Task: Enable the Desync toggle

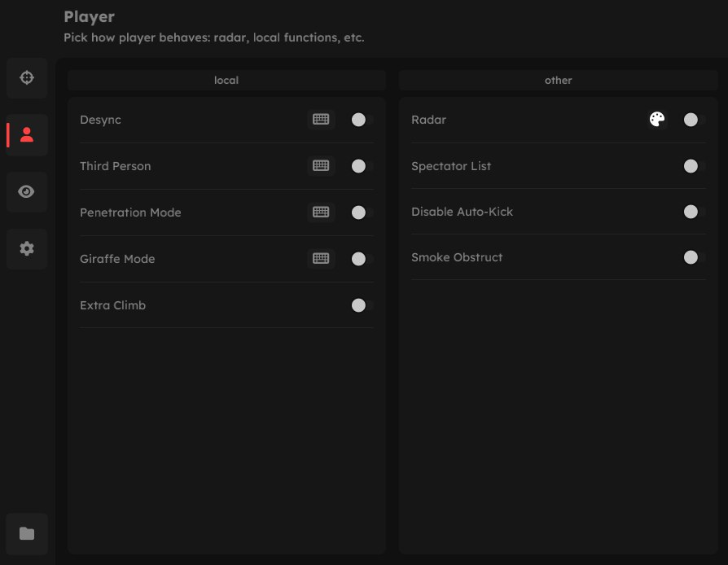Action: click(359, 120)
